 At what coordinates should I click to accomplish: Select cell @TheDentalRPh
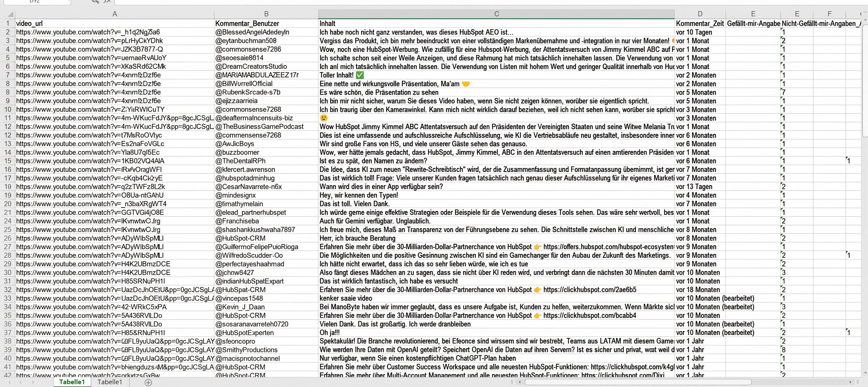coord(266,161)
